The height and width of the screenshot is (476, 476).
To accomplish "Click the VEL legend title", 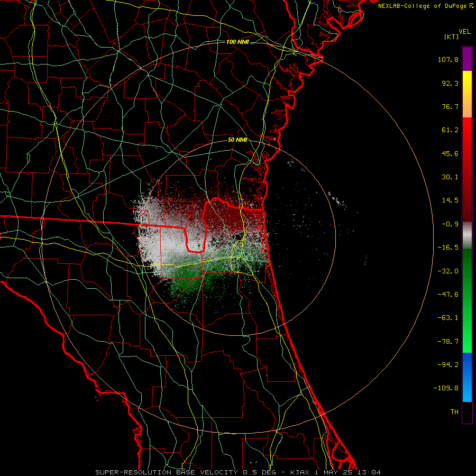I will (x=464, y=32).
